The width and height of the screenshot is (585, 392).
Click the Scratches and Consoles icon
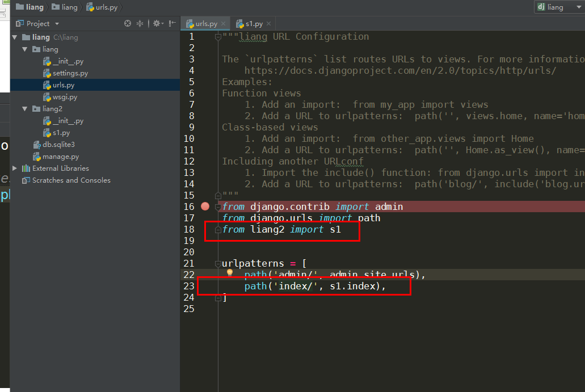click(26, 180)
